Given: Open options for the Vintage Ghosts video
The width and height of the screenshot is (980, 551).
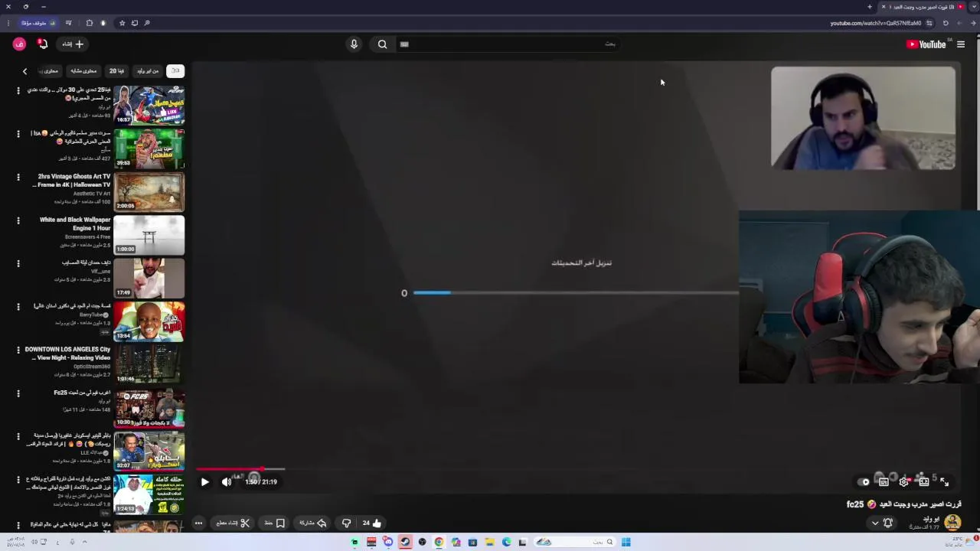Looking at the screenshot, I should (18, 178).
